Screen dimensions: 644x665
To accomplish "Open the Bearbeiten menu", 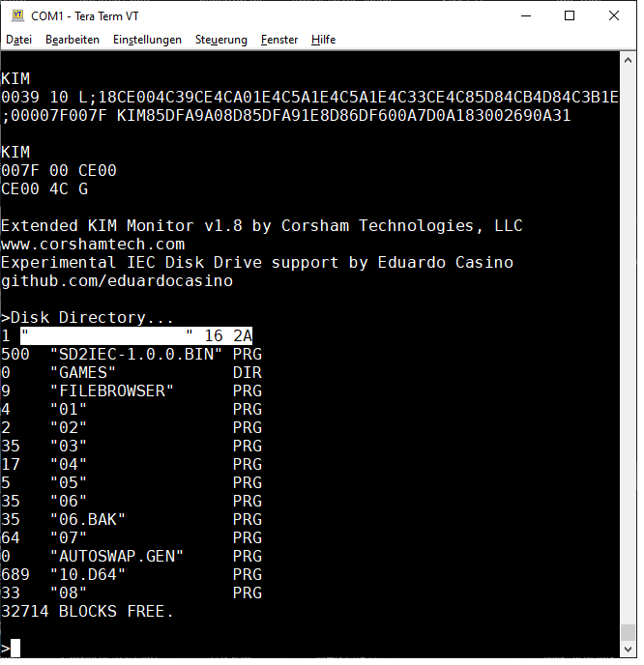I will point(73,40).
